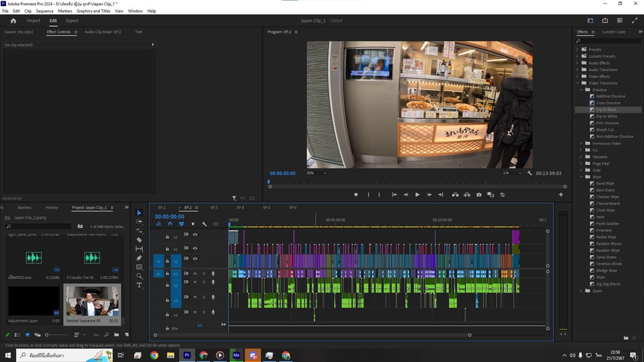This screenshot has width=644, height=362.
Task: Select the Razor tool
Action: coord(139,239)
